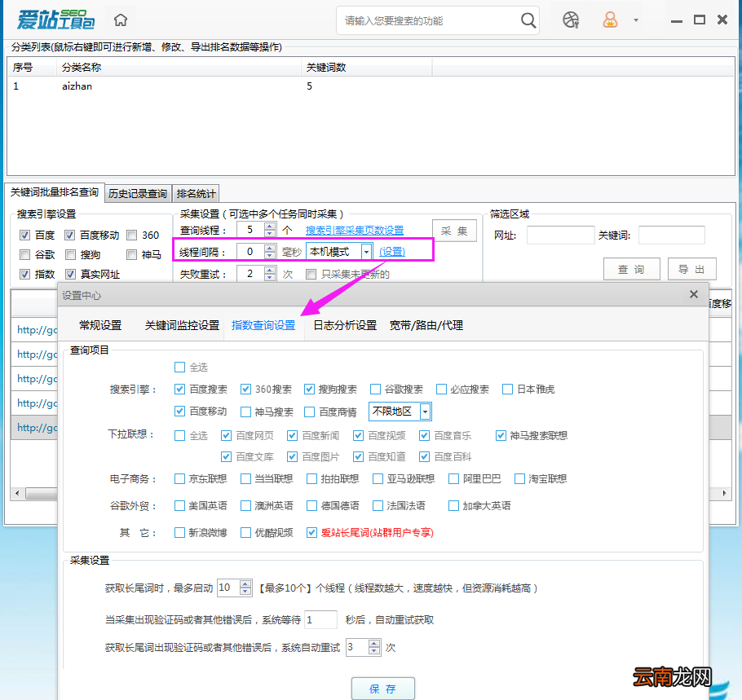Check 谷歌搜索 in settings
This screenshot has height=700, width=742.
click(x=375, y=390)
